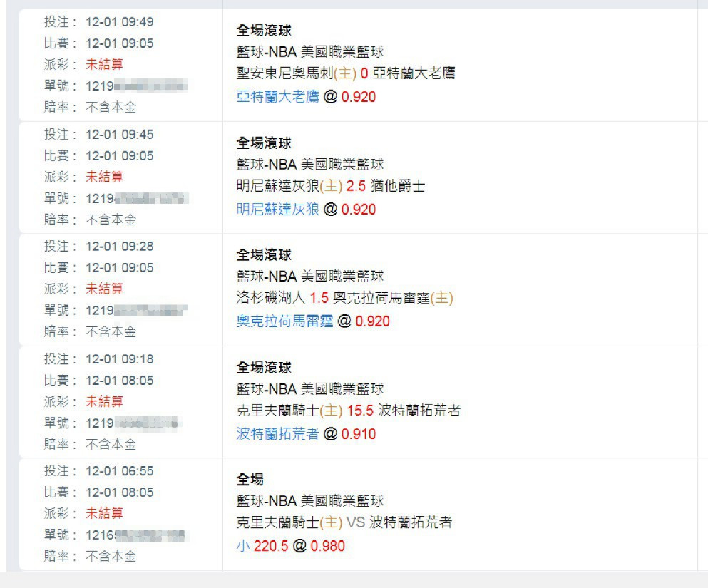
Task: Click the 明尼蘇達灰狼 @ 0.920 bet selection
Action: pos(306,210)
